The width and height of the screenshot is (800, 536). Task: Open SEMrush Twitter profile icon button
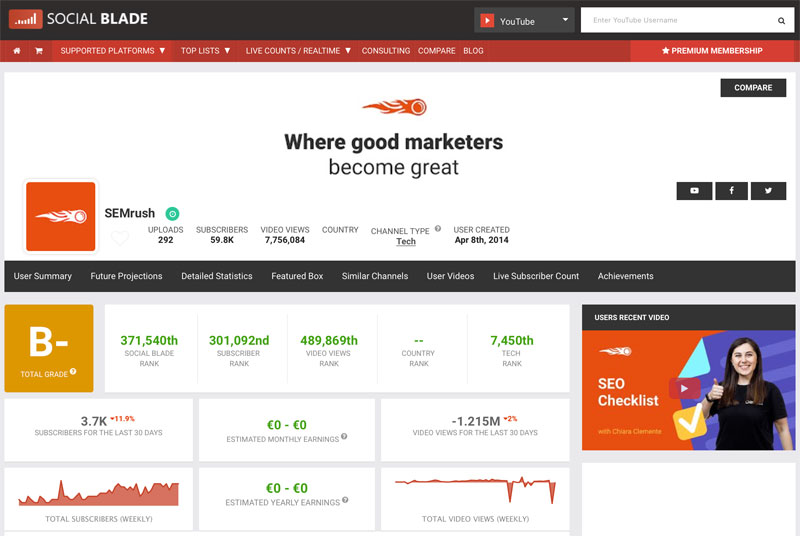[x=768, y=191]
